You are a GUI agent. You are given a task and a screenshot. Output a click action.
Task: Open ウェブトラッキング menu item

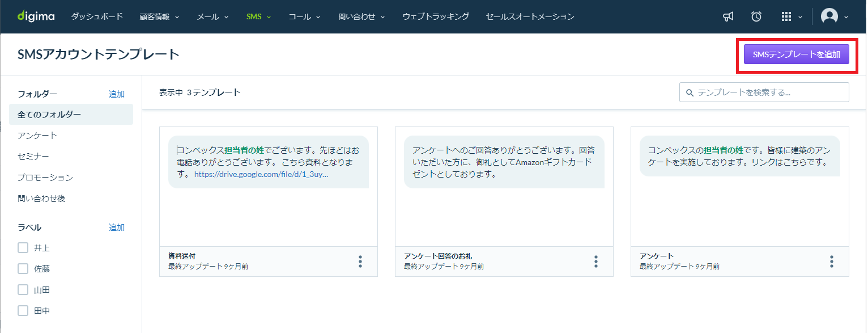click(436, 16)
